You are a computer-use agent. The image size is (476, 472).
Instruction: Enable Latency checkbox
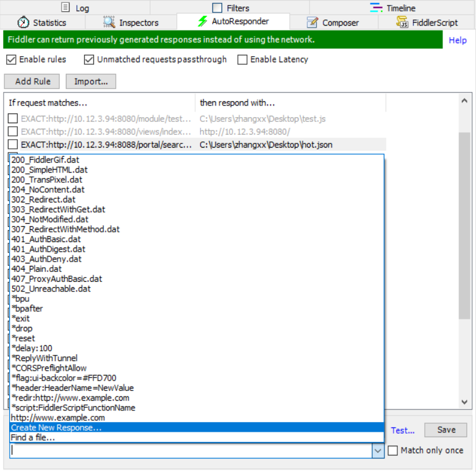pos(242,59)
